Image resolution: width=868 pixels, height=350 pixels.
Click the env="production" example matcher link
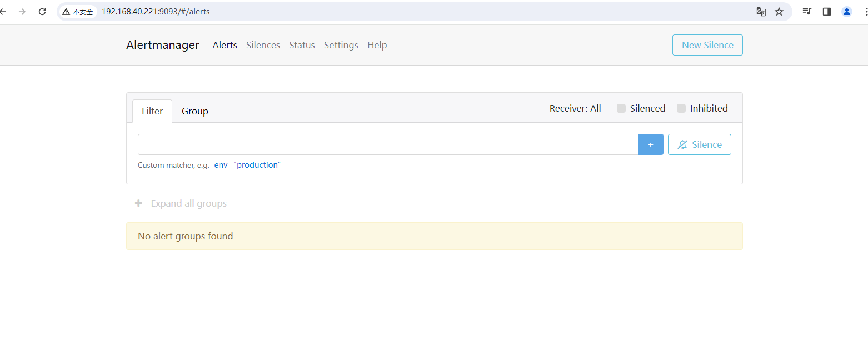tap(247, 165)
